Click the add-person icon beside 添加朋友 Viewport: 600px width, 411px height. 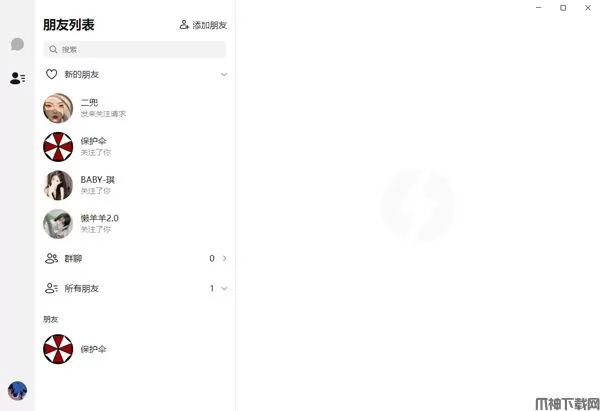pyautogui.click(x=184, y=24)
